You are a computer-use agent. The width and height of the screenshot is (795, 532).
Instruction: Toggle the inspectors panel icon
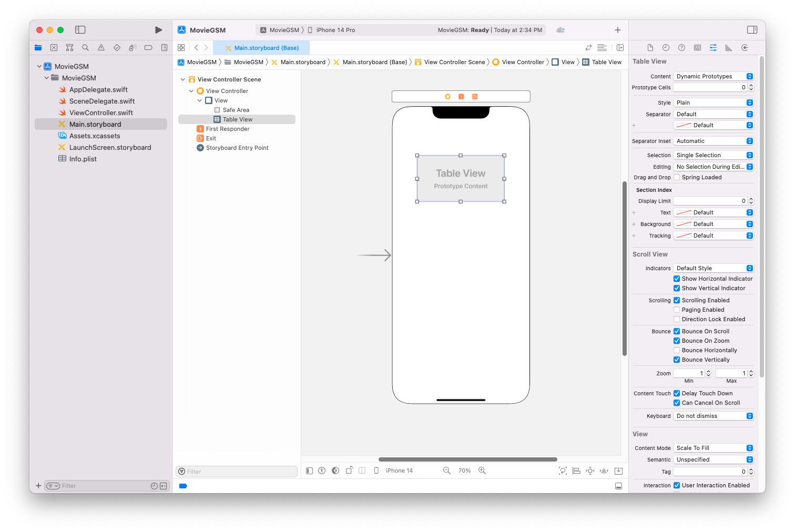pyautogui.click(x=752, y=30)
